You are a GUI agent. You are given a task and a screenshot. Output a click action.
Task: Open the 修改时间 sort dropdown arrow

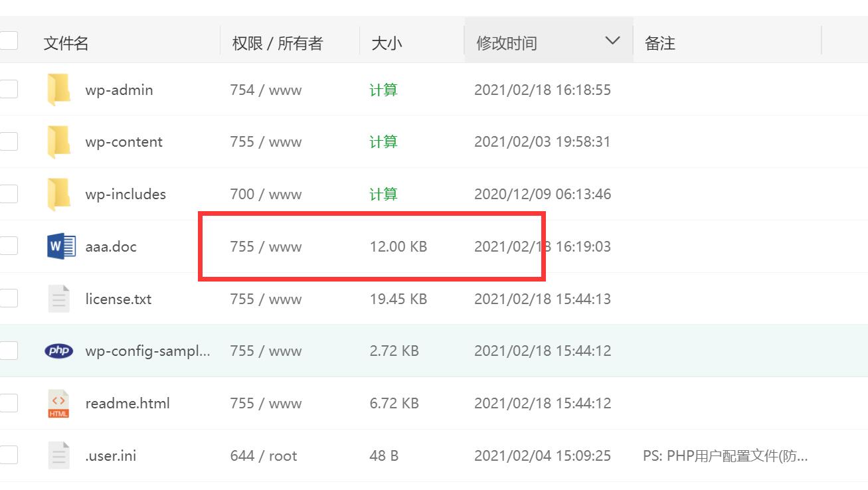tap(612, 40)
